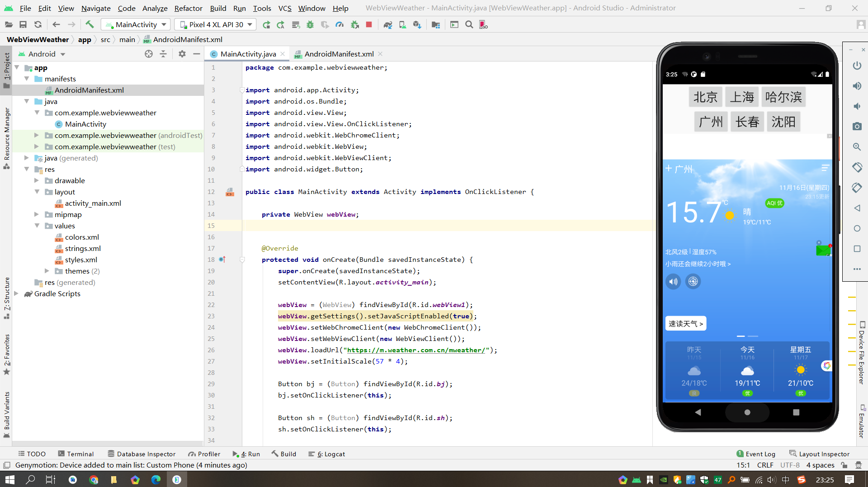
Task: Open the Terminal tool window
Action: 76,454
